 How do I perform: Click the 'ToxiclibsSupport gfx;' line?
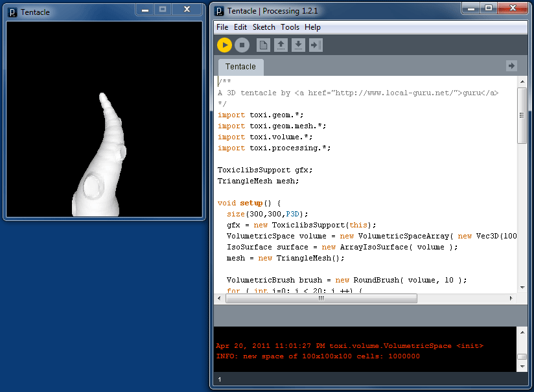[x=265, y=170]
